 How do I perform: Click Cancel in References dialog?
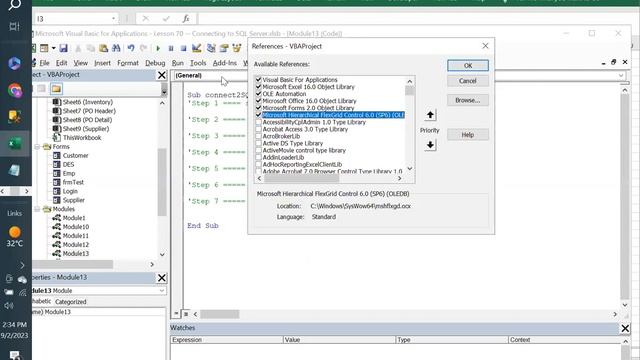(x=468, y=81)
